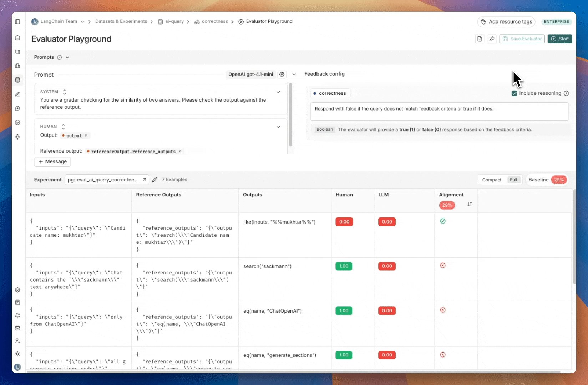Click the Alignment column sort arrows icon
The image size is (588, 385).
(x=470, y=204)
